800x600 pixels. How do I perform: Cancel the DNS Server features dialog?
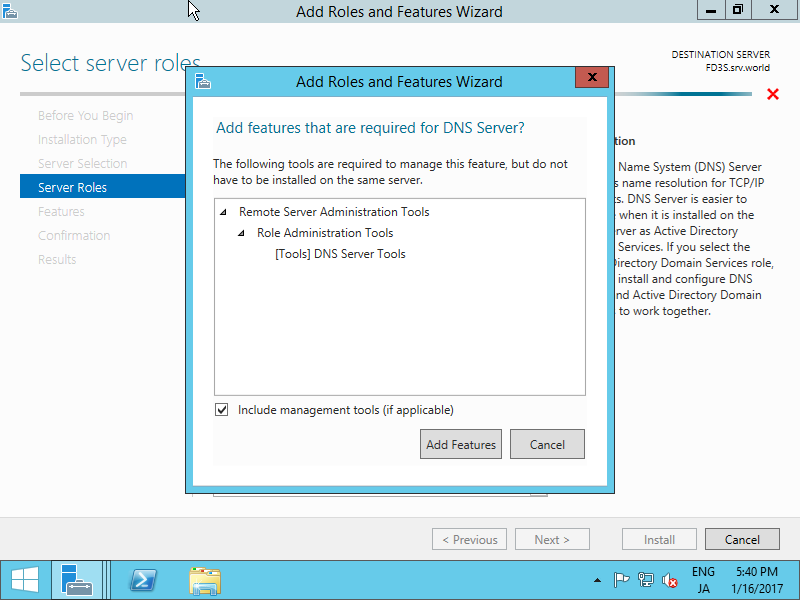pyautogui.click(x=547, y=444)
